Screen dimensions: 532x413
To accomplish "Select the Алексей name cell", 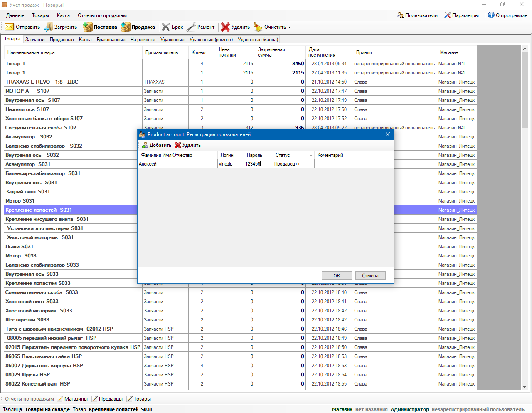I will pos(177,164).
